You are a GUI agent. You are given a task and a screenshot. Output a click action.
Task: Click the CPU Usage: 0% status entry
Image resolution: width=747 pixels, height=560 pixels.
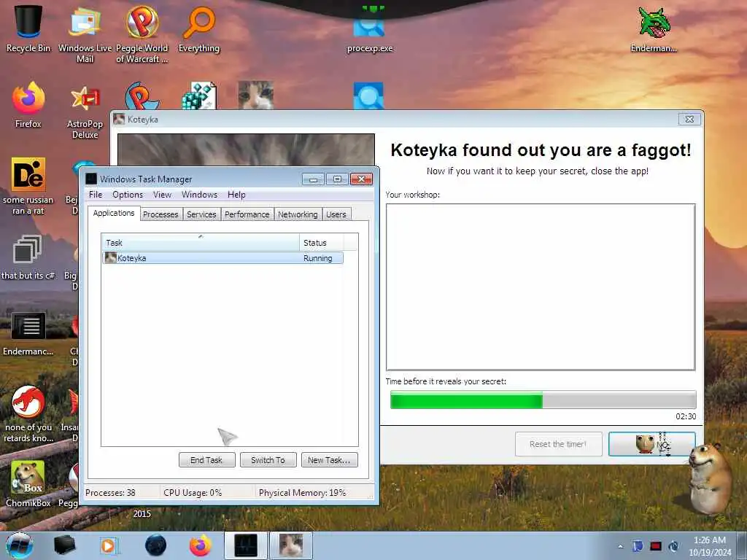(x=193, y=492)
